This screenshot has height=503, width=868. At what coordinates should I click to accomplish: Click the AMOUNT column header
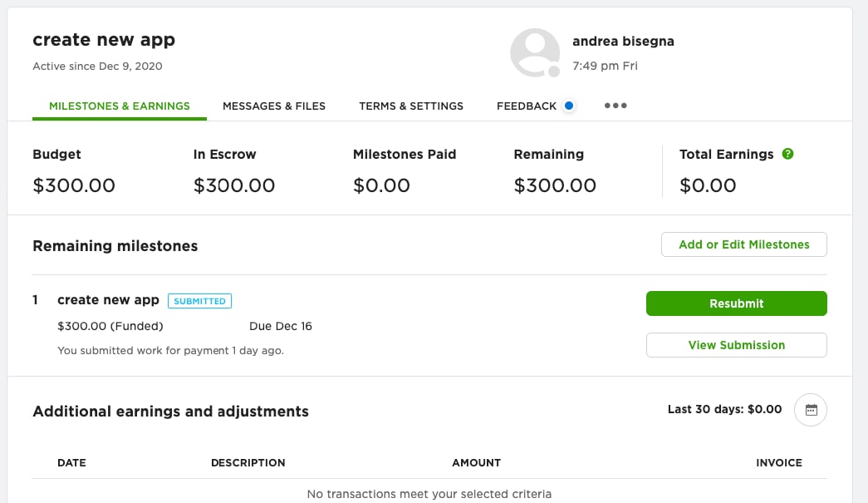pyautogui.click(x=476, y=462)
